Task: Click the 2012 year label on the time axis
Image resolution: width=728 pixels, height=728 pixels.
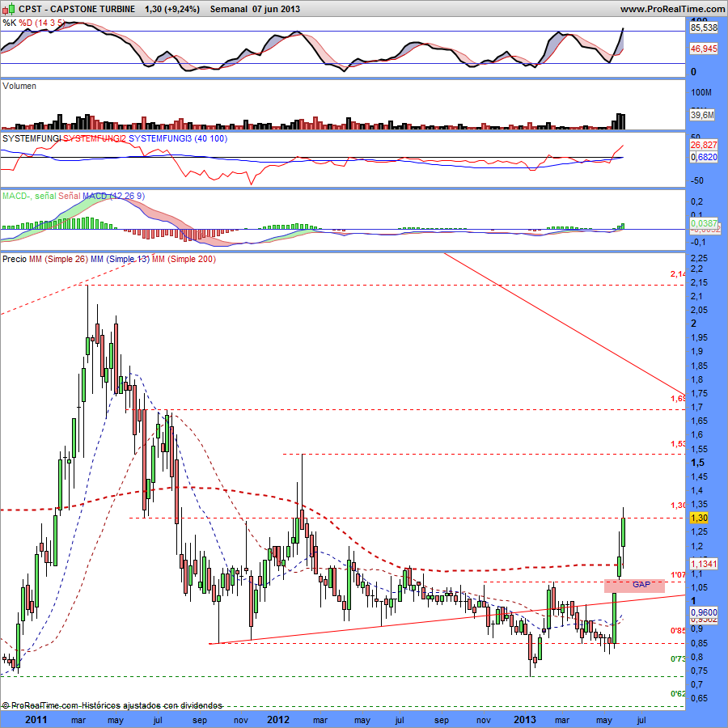Action: coord(278,720)
